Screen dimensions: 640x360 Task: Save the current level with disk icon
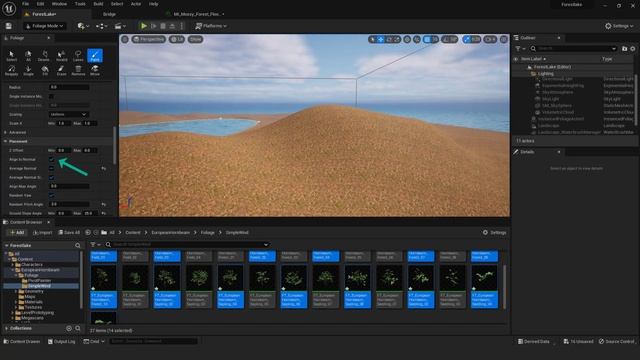click(x=9, y=26)
